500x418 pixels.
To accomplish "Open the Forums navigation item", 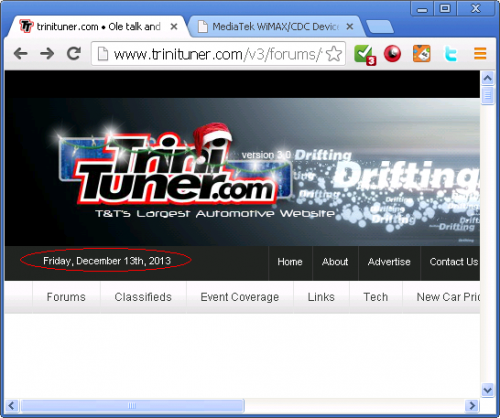I will pyautogui.click(x=66, y=297).
